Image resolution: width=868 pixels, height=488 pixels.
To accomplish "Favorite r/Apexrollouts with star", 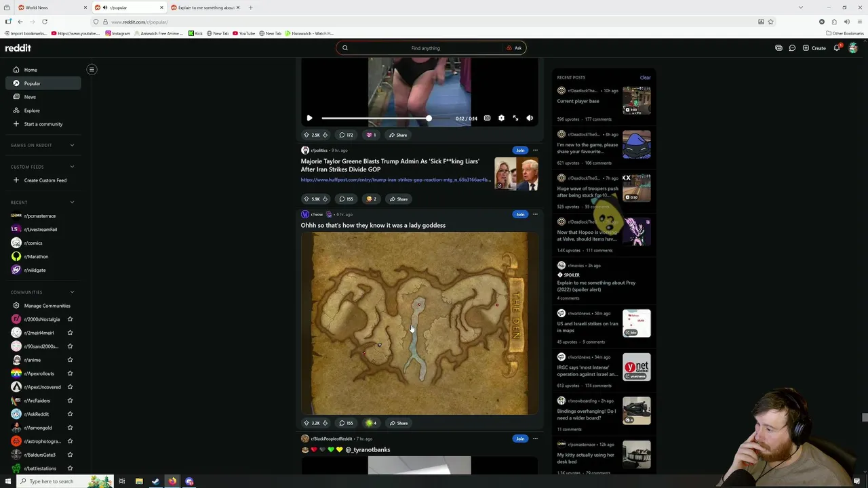I will click(x=70, y=373).
